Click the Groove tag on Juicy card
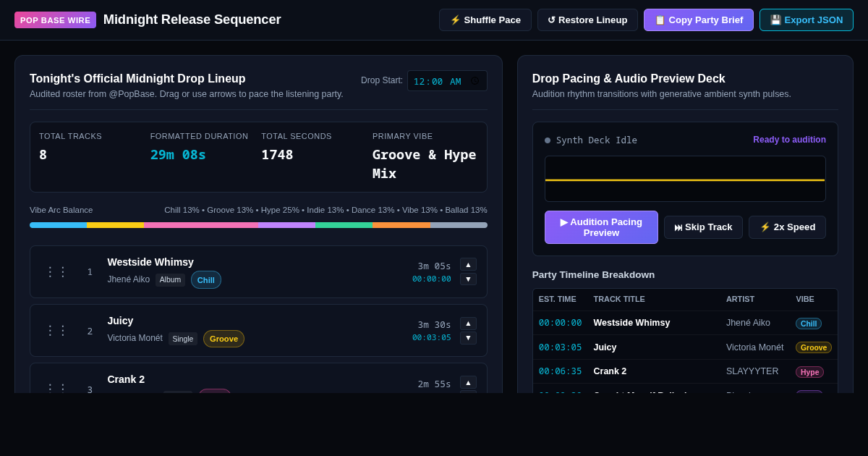 (224, 339)
